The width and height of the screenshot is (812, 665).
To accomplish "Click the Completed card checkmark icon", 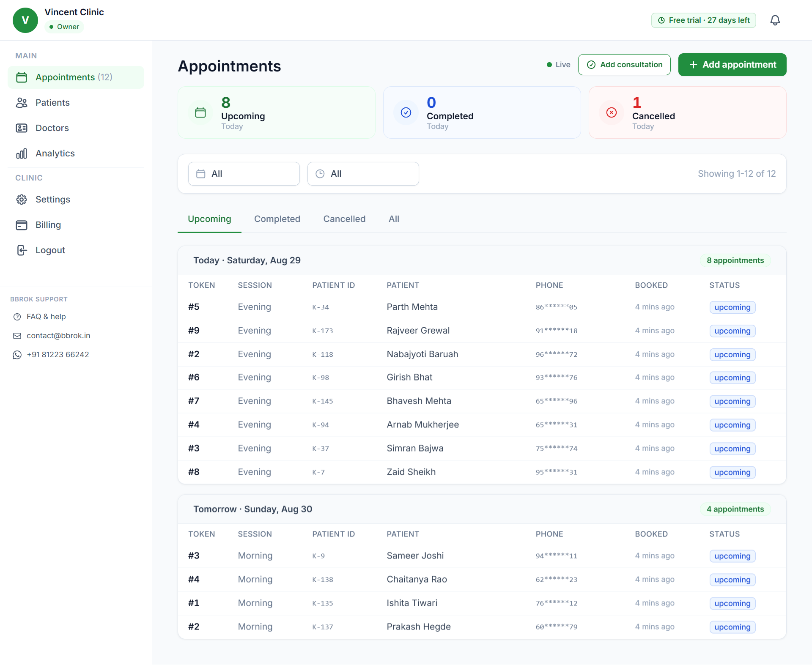I will 406,112.
